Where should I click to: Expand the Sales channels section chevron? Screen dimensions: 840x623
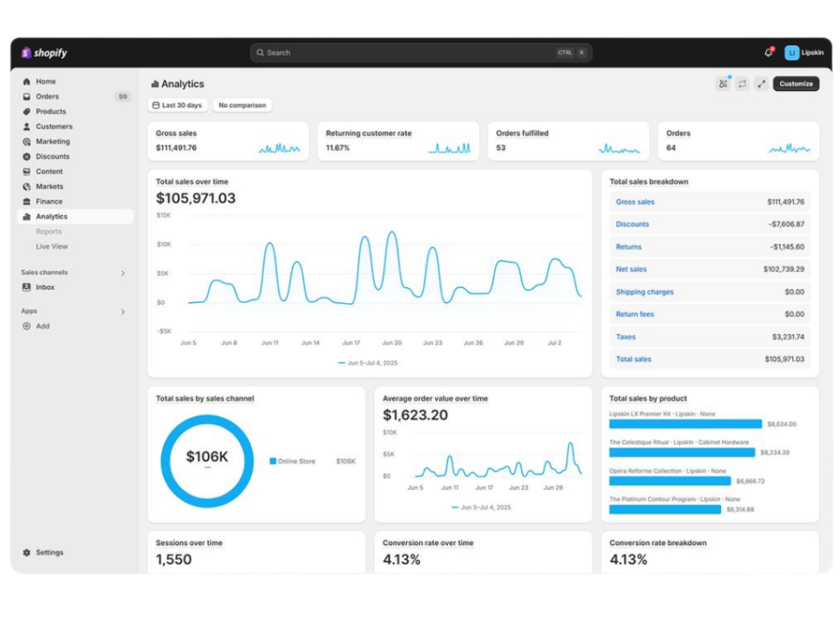pyautogui.click(x=123, y=273)
